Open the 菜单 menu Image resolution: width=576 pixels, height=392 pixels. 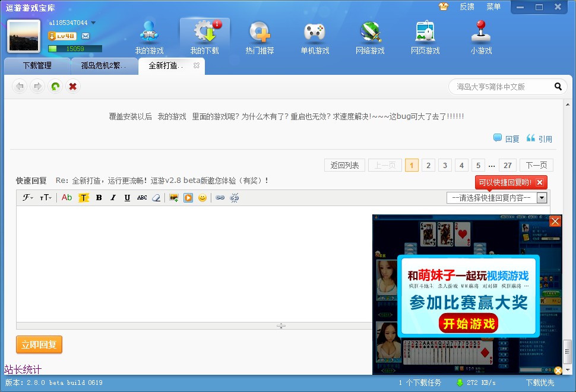coord(493,7)
